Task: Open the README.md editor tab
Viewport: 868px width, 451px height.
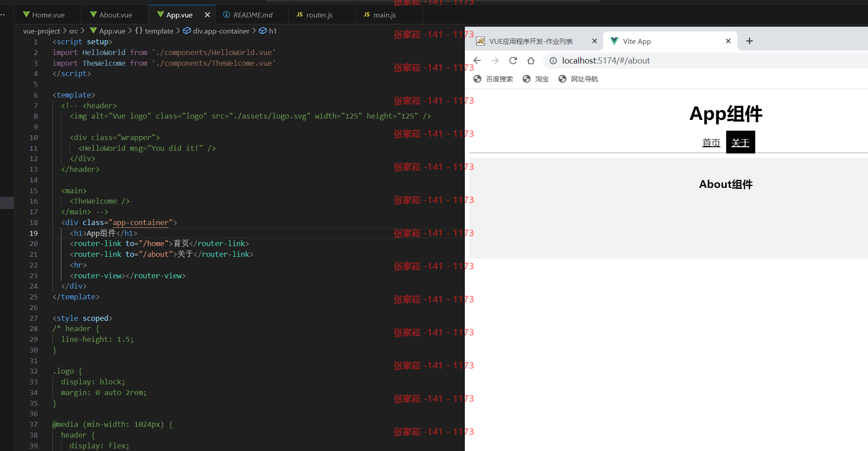Action: 253,15
